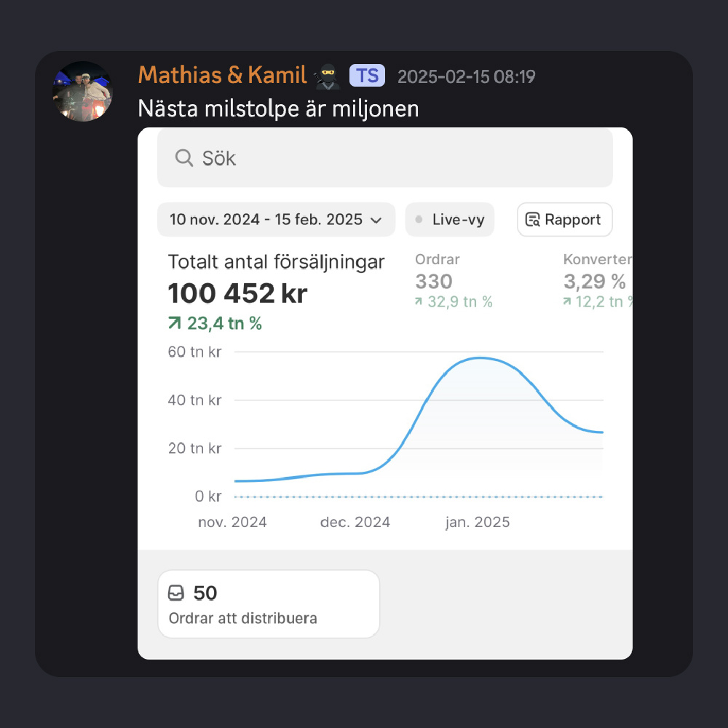This screenshot has height=728, width=728.
Task: Click the search magnifier icon
Action: click(x=184, y=158)
